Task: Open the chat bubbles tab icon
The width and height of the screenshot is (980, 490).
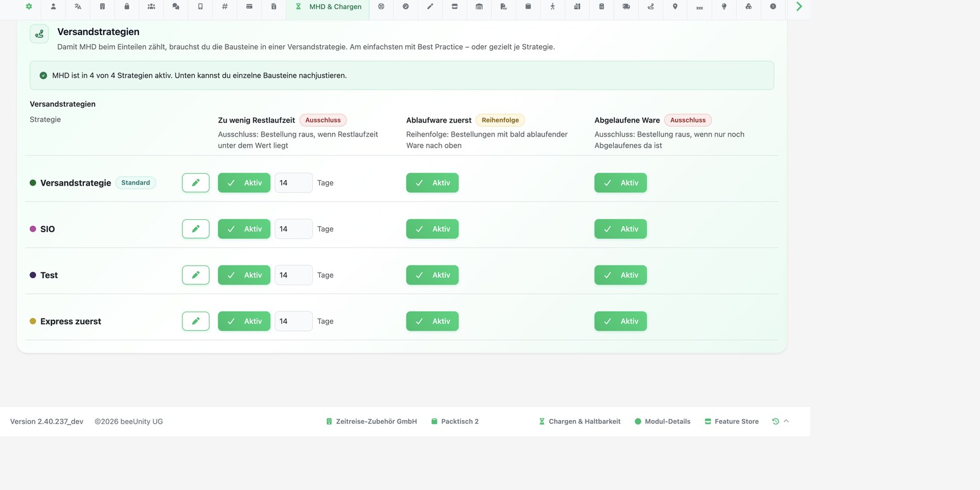Action: pos(176,7)
